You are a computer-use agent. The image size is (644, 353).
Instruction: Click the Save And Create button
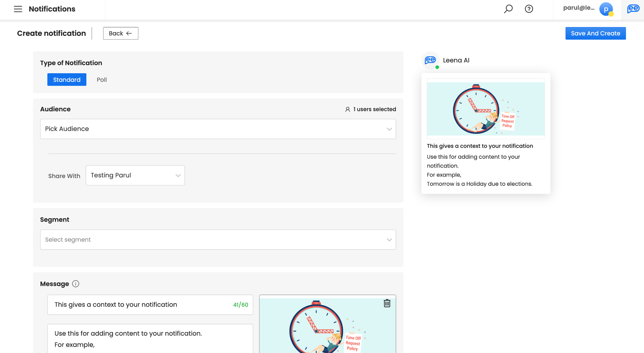[x=595, y=33]
